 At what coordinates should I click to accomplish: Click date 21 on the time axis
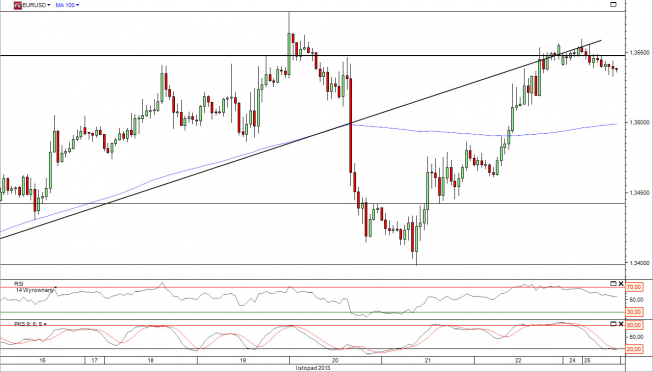pyautogui.click(x=428, y=361)
